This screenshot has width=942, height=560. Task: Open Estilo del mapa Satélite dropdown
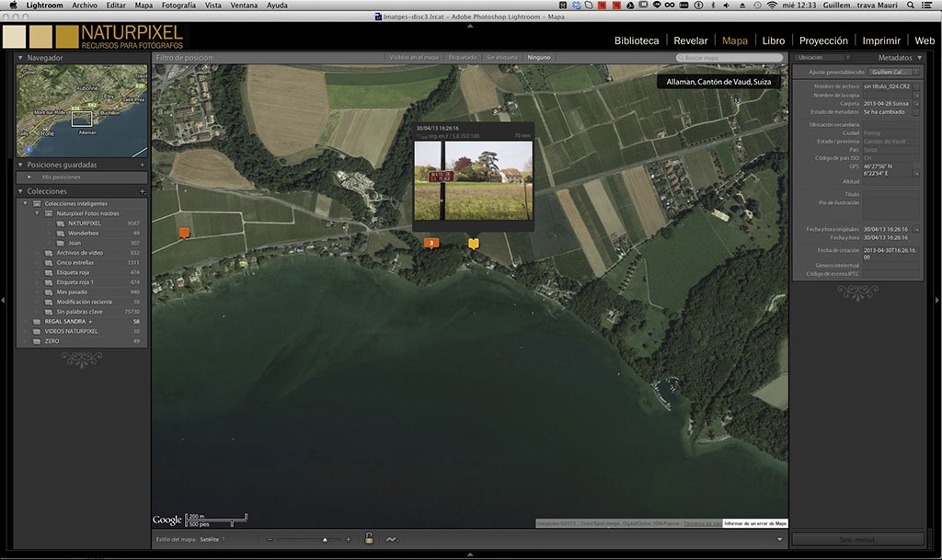pyautogui.click(x=213, y=539)
